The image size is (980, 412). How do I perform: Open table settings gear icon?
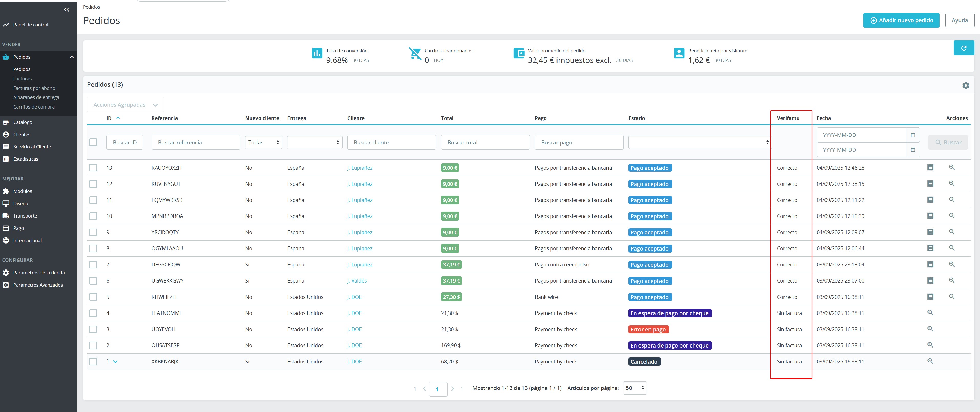966,85
